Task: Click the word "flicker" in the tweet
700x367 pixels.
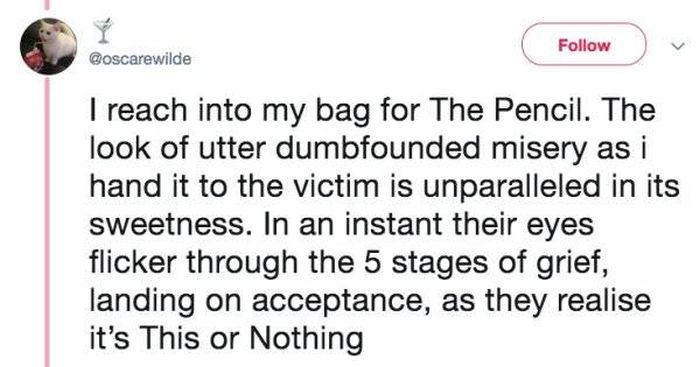Action: (x=133, y=262)
